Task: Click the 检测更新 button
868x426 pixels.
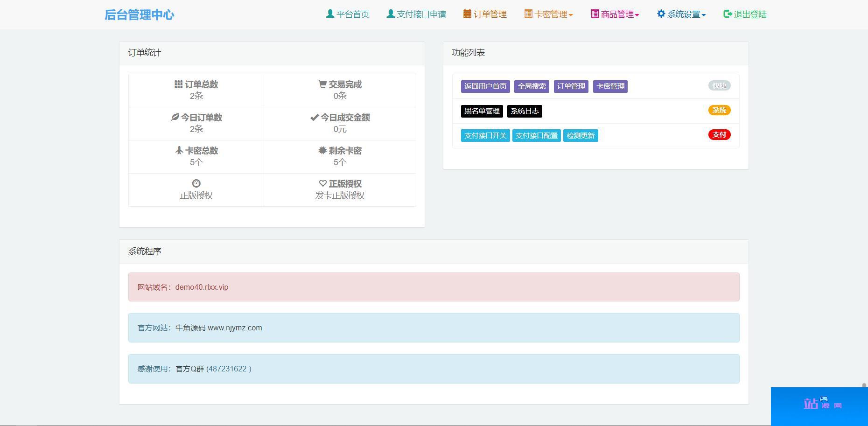Action: point(581,136)
